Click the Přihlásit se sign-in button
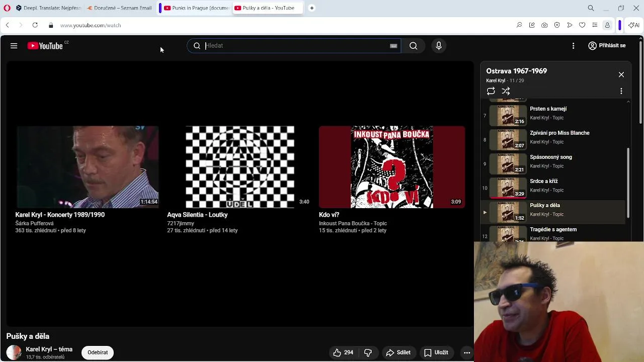Viewport: 644px width, 362px height. click(607, 46)
